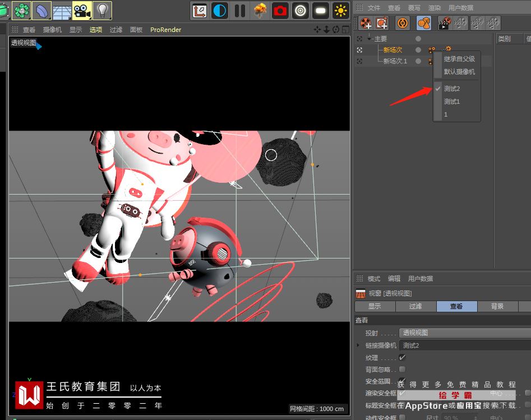Toggle the viewport maximize view icon
531x420 pixels.
click(x=345, y=30)
